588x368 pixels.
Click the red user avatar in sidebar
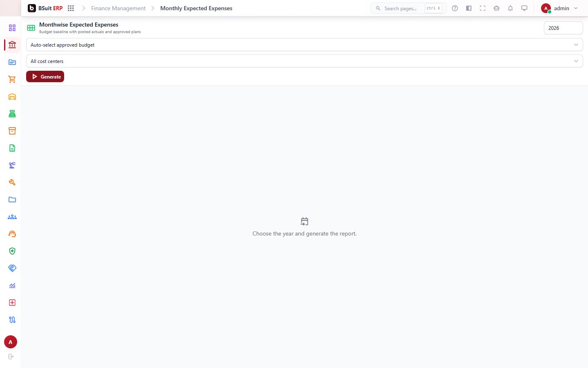[x=11, y=342]
